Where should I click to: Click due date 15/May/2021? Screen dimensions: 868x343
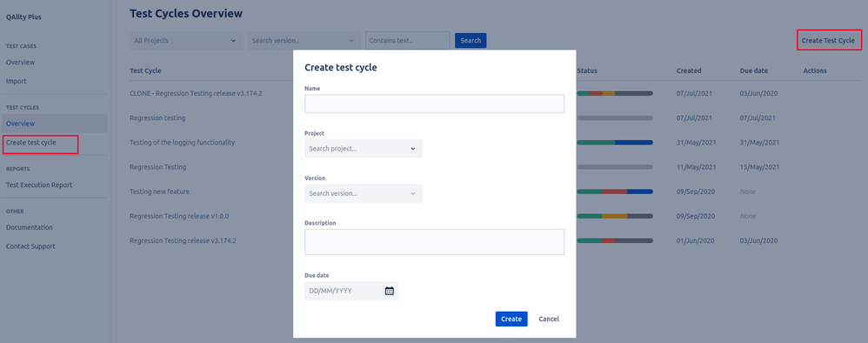coord(759,167)
